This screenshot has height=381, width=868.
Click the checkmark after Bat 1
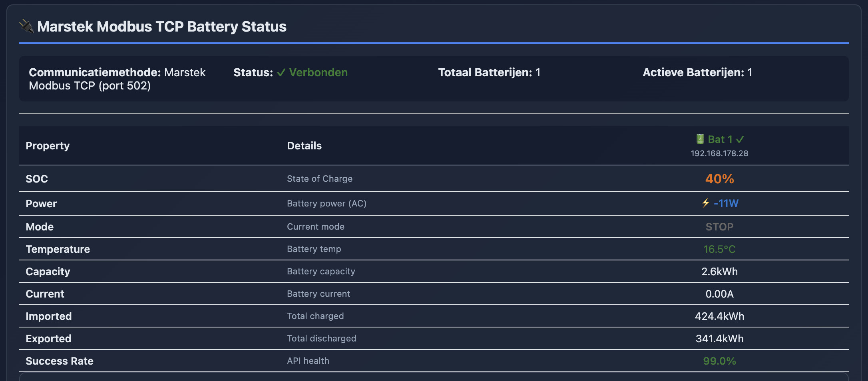tap(740, 139)
